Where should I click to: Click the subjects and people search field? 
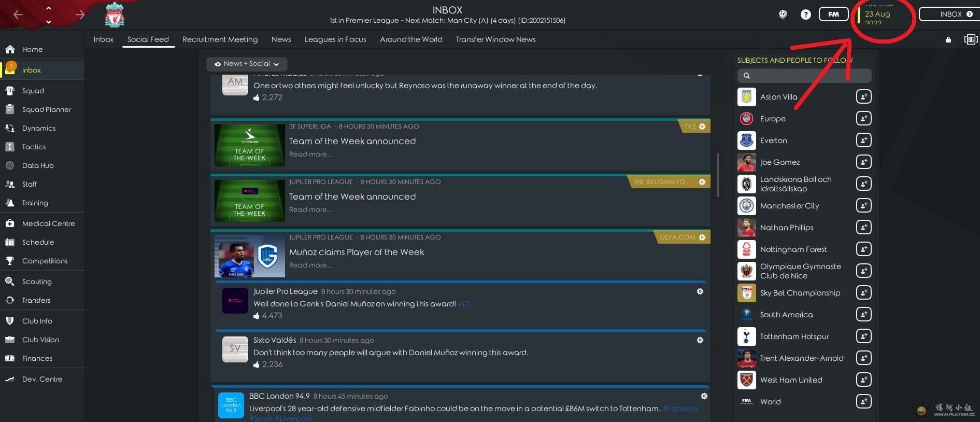click(804, 76)
